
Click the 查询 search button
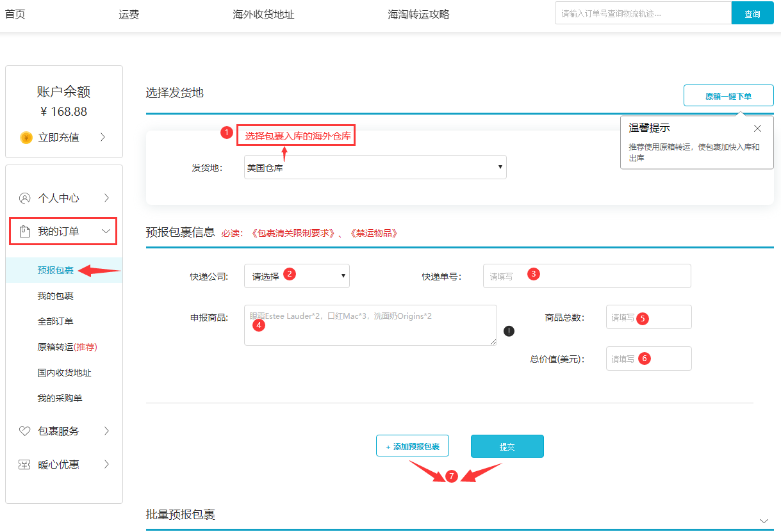752,13
